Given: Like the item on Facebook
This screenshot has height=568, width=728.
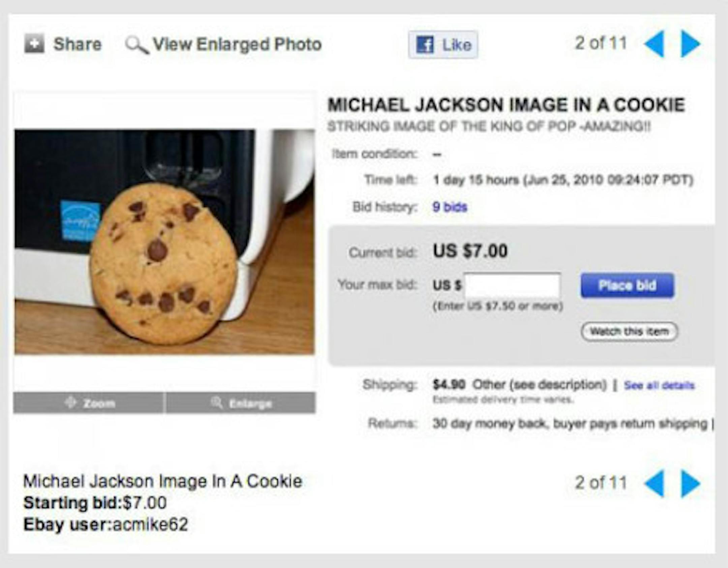Looking at the screenshot, I should point(443,45).
